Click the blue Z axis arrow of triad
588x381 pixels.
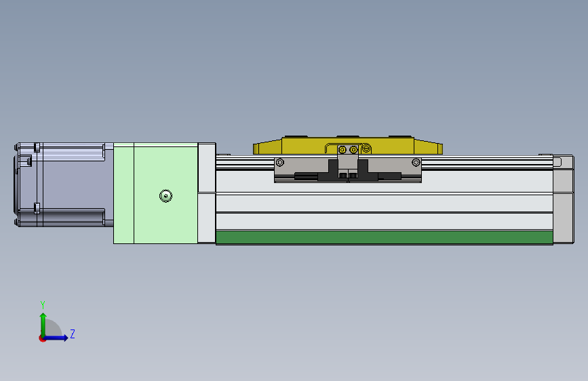56,338
